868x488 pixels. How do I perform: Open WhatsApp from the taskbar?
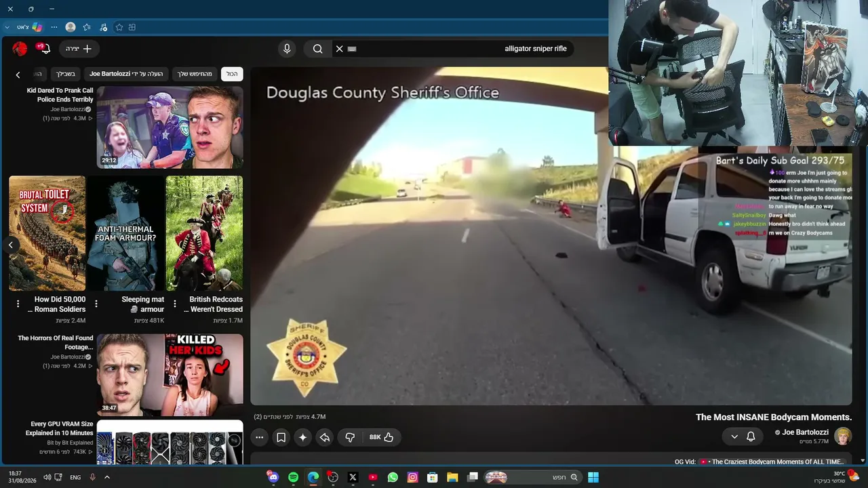click(393, 477)
